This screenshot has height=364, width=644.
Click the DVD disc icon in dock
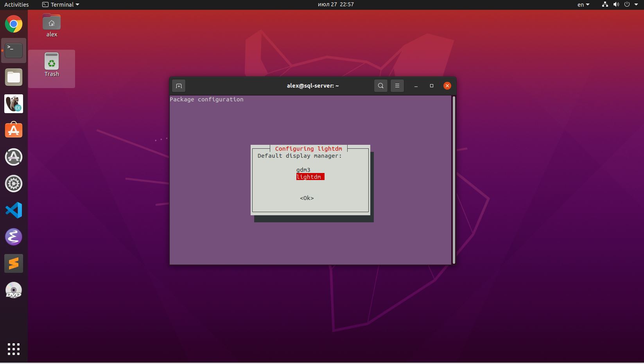(x=14, y=290)
